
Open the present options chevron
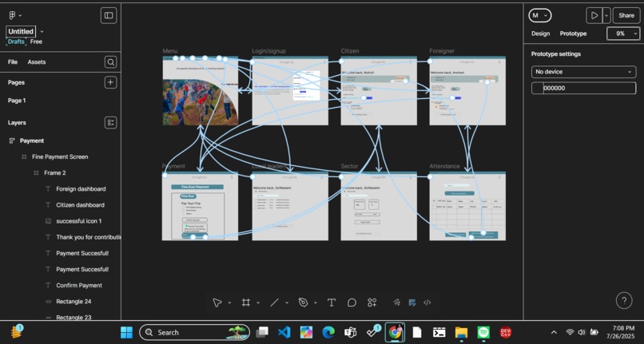click(x=606, y=16)
